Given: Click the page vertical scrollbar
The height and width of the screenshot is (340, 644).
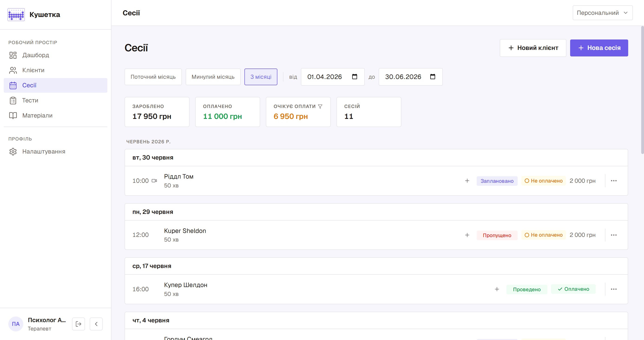Looking at the screenshot, I should 642,90.
